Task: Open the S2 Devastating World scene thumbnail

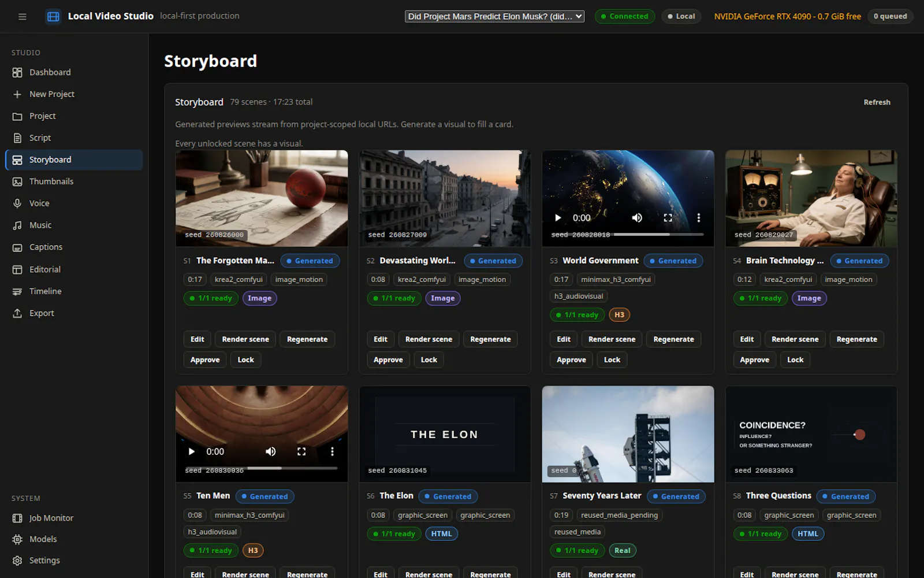Action: [x=445, y=198]
